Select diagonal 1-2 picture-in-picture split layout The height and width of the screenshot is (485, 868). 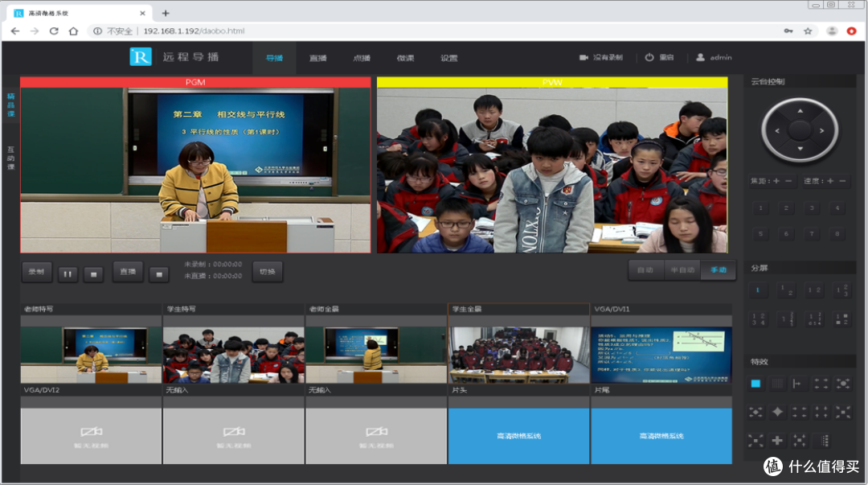click(786, 290)
